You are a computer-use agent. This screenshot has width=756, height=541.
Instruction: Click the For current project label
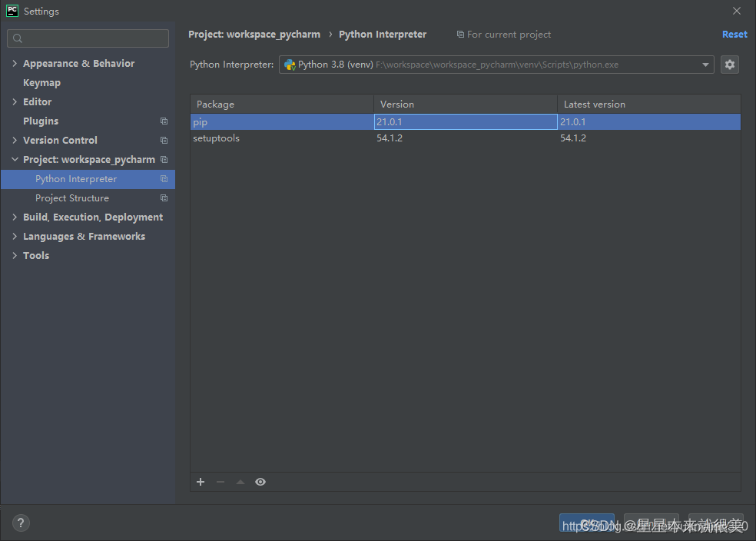(509, 35)
